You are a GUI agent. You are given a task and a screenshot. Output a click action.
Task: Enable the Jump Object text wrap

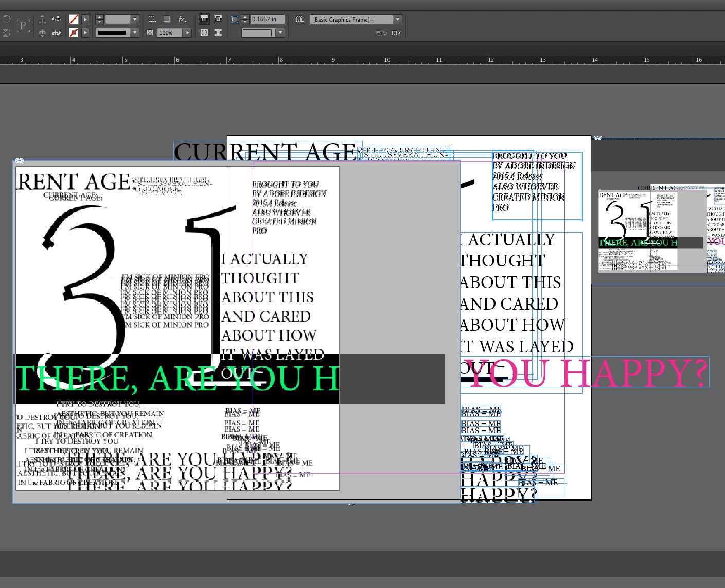pyautogui.click(x=218, y=33)
